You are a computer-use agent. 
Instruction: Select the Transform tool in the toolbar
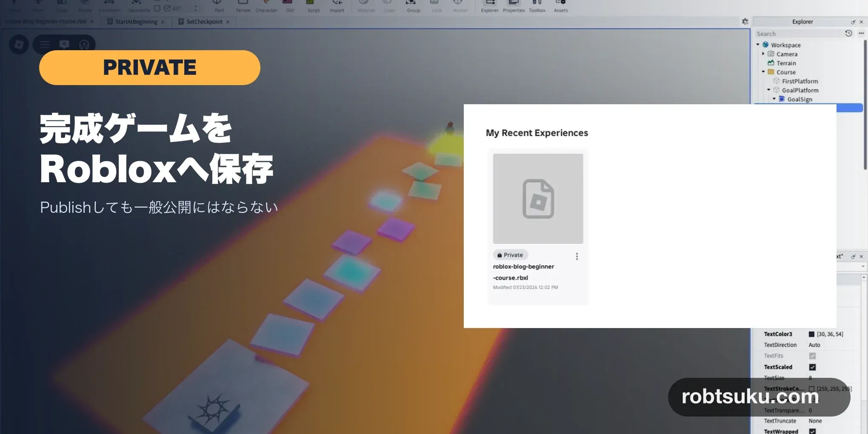pos(109,6)
